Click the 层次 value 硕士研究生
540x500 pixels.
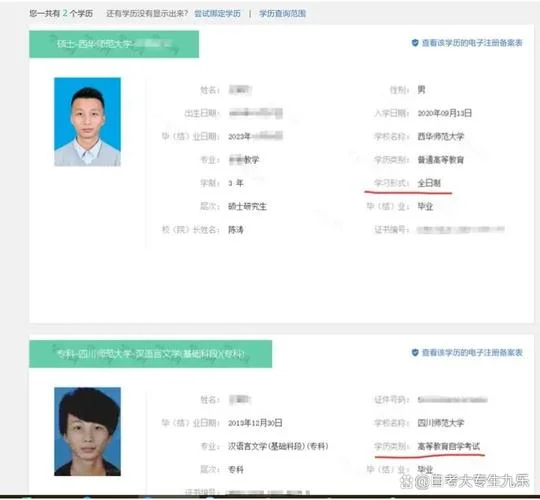click(x=247, y=206)
